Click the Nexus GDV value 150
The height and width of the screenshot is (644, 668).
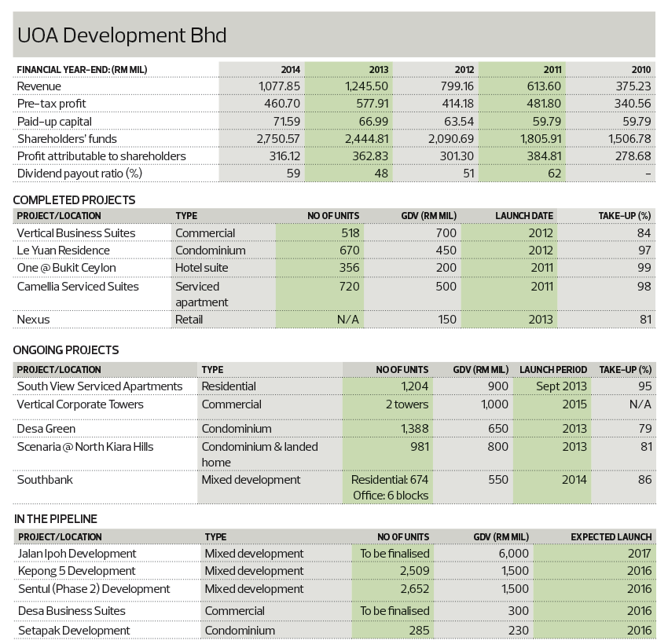coord(447,320)
